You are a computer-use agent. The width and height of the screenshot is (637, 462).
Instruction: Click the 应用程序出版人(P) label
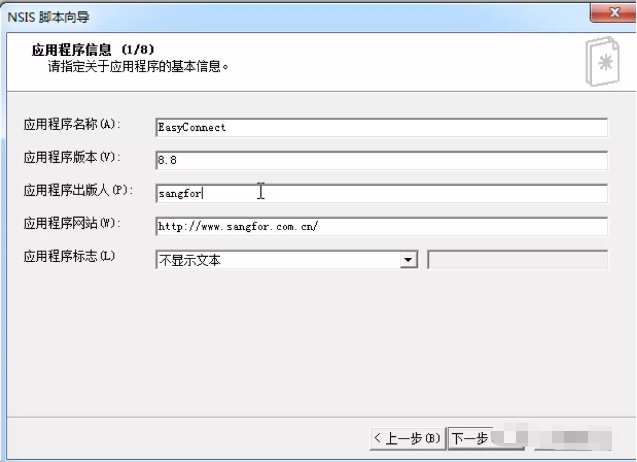click(x=78, y=190)
